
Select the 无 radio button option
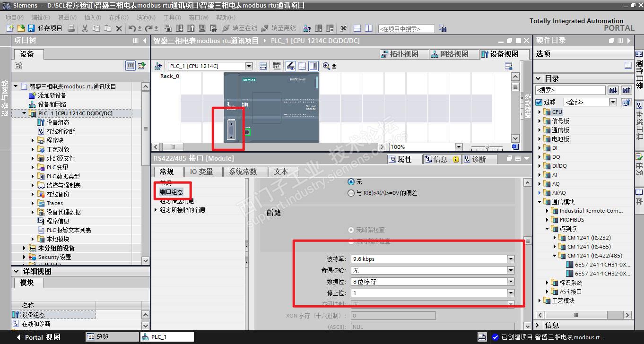click(351, 181)
